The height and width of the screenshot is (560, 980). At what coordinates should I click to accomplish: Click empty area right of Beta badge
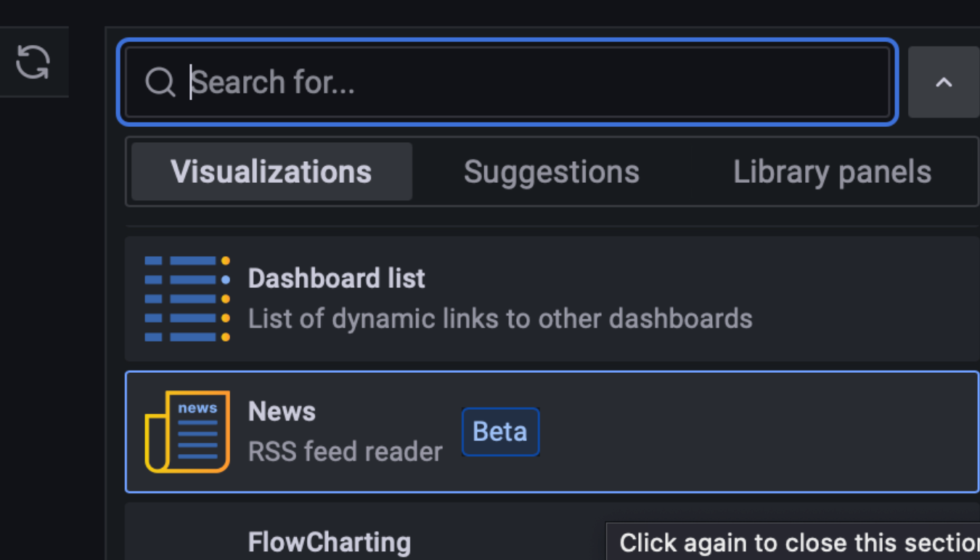tap(755, 432)
